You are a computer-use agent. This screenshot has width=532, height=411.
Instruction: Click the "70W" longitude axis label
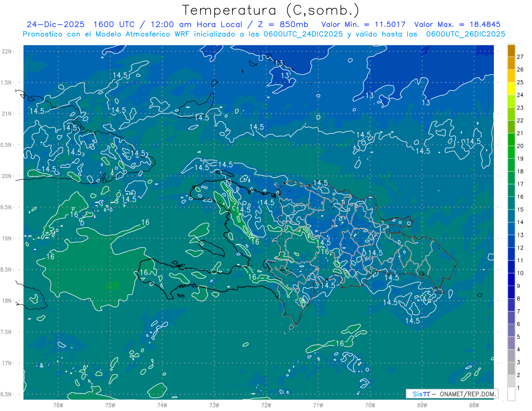(370, 404)
